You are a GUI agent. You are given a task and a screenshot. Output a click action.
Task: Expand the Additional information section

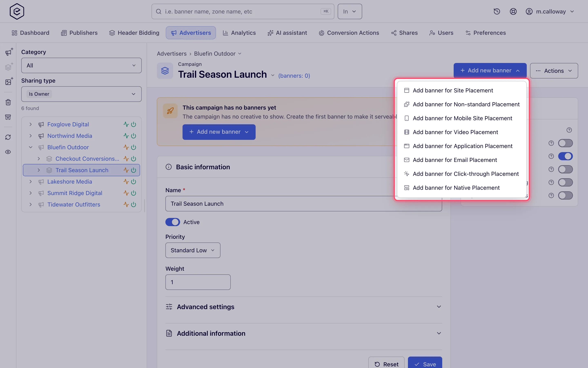[304, 333]
